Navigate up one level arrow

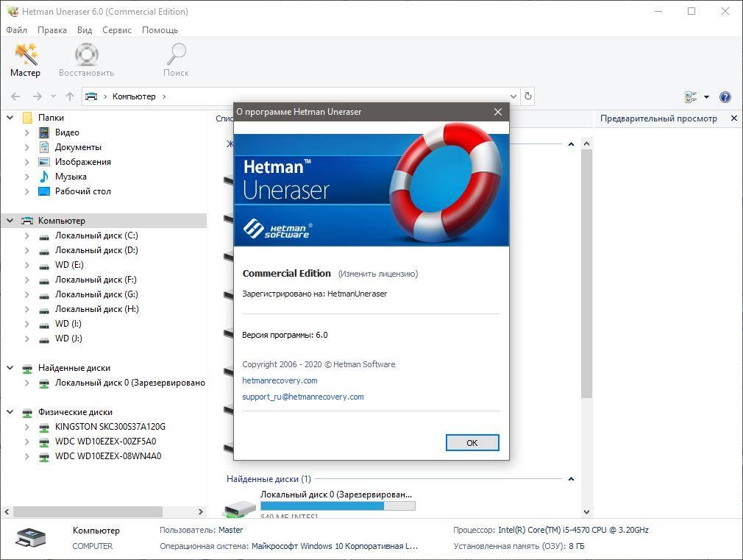click(x=70, y=96)
